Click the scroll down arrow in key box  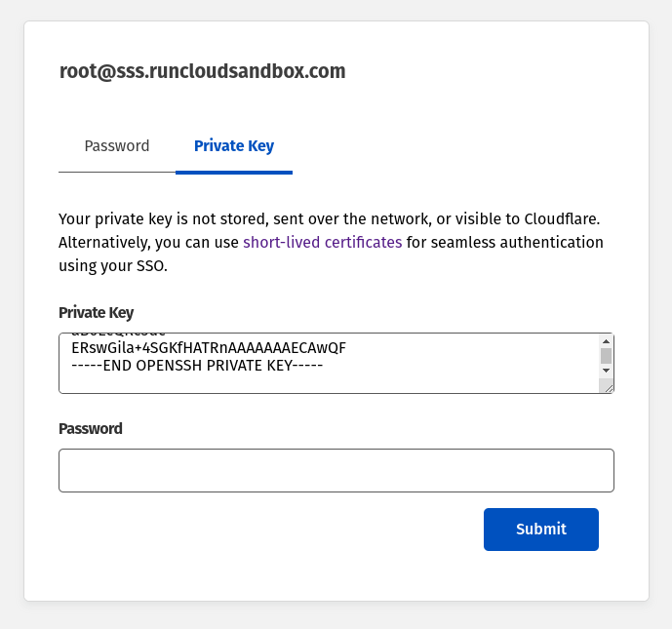pos(606,371)
